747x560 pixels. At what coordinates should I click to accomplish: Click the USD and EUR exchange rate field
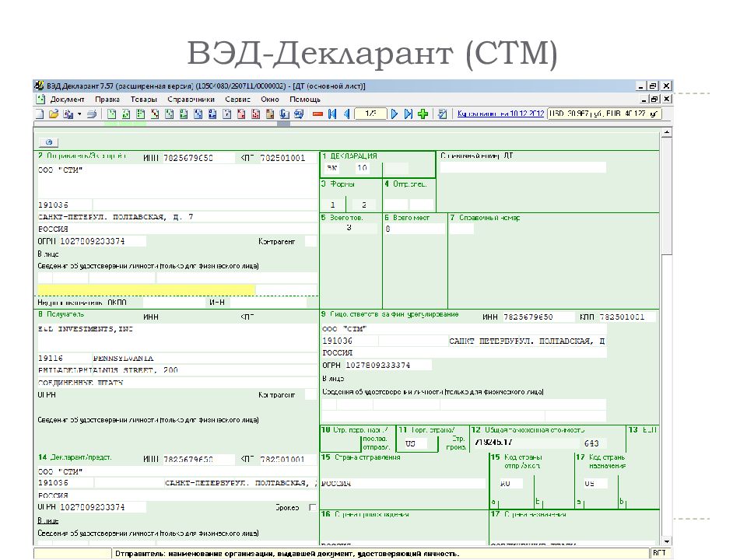[605, 114]
